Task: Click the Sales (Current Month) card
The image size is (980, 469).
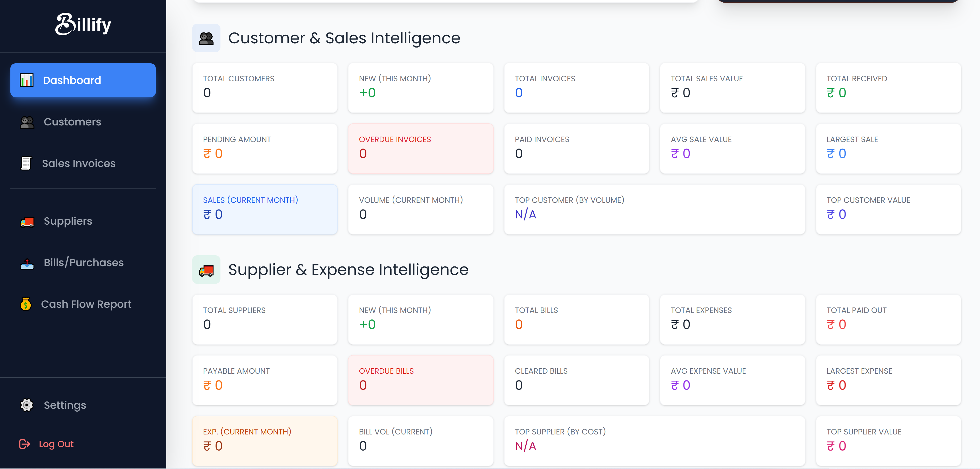Action: (265, 209)
